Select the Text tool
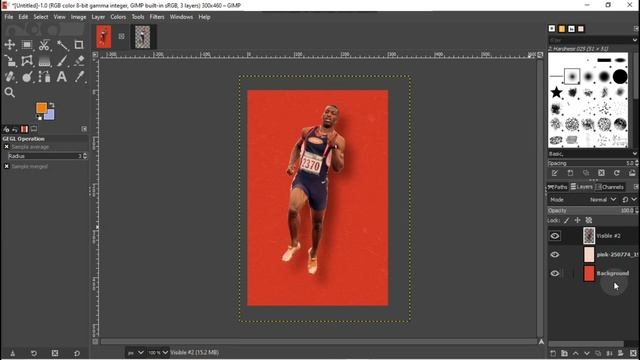This screenshot has height=360, width=640. (62, 77)
